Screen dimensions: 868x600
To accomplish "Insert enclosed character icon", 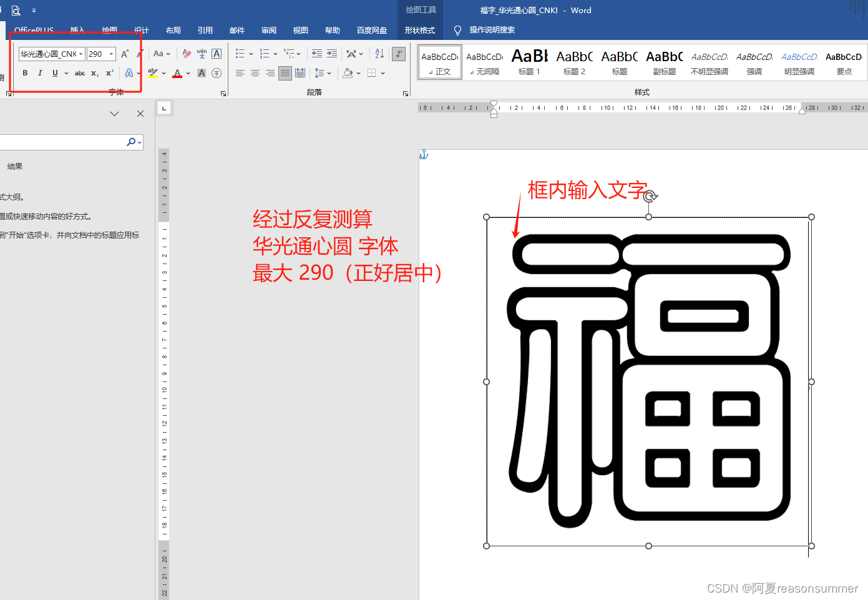I will click(217, 73).
